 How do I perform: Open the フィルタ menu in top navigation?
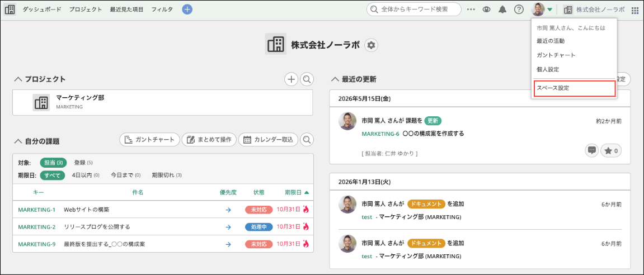(162, 10)
